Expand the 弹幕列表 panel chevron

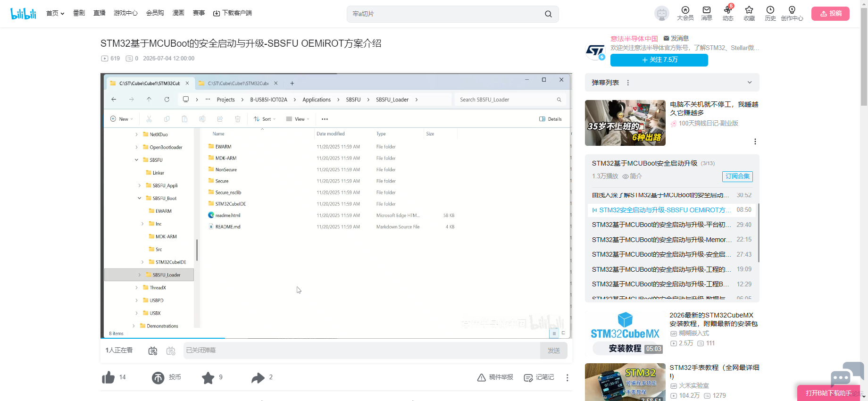coord(750,83)
